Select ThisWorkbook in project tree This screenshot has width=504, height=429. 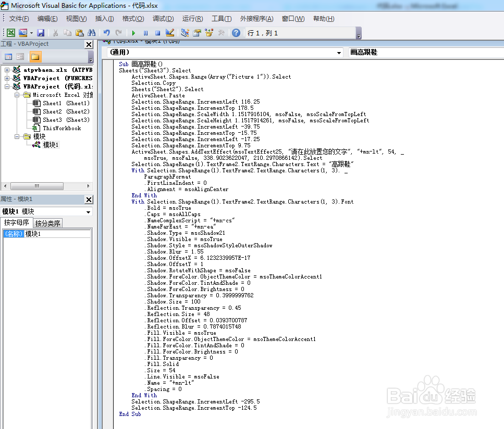click(x=62, y=128)
